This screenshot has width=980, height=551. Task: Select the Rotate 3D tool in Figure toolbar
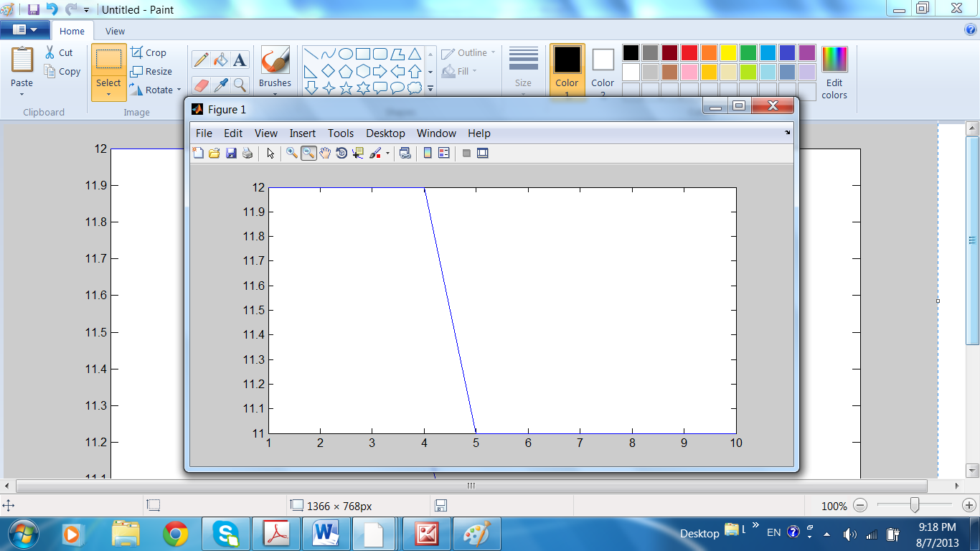click(x=341, y=153)
